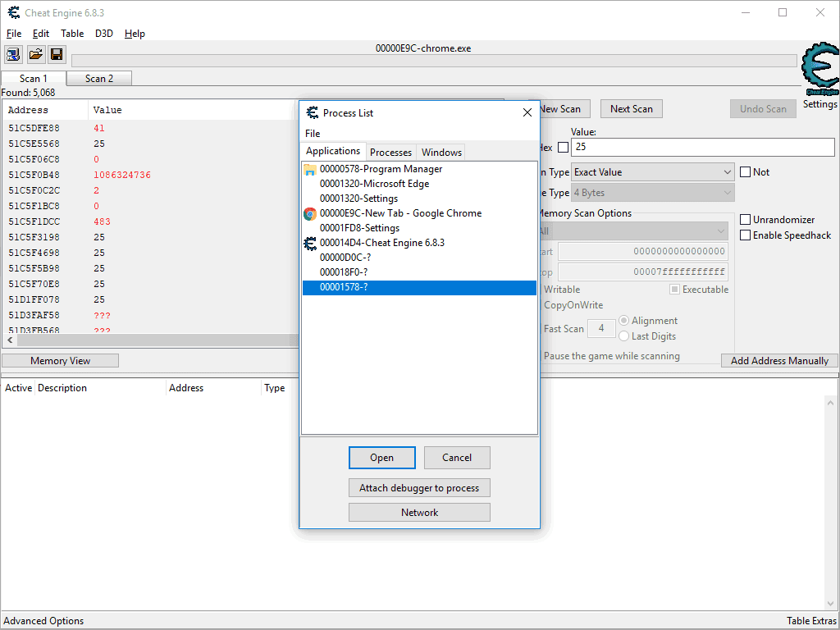Open the Scan Type Exact Value dropdown
840x630 pixels.
click(652, 172)
